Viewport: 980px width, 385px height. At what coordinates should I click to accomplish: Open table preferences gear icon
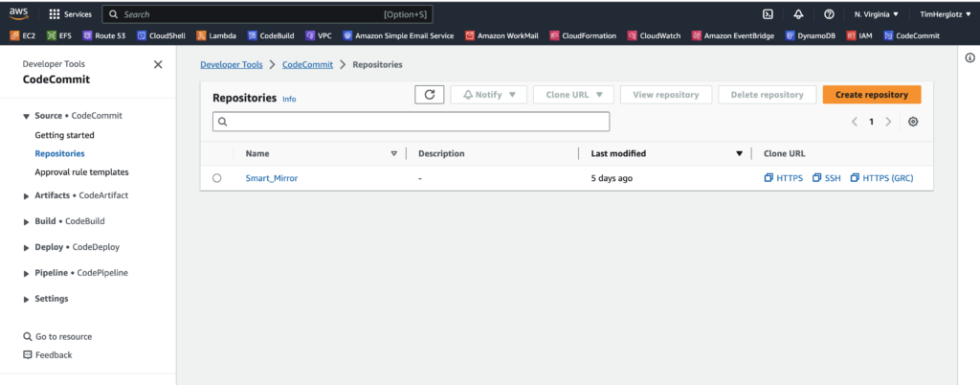(912, 122)
